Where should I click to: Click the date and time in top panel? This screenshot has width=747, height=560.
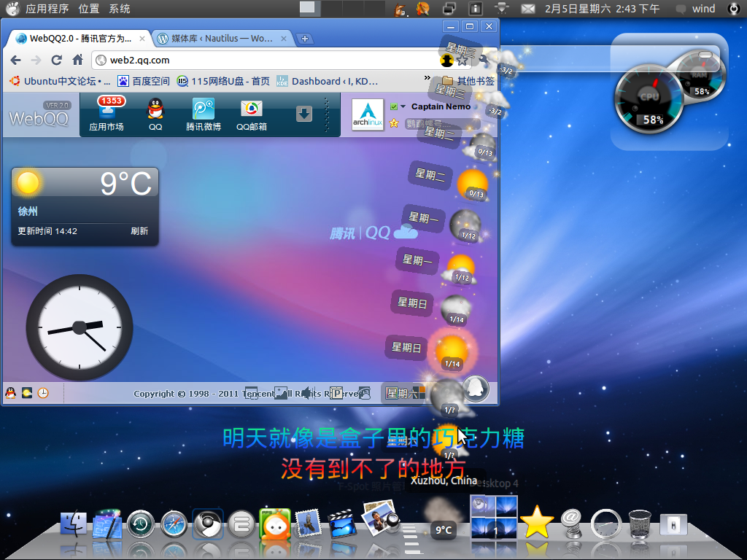pos(602,9)
